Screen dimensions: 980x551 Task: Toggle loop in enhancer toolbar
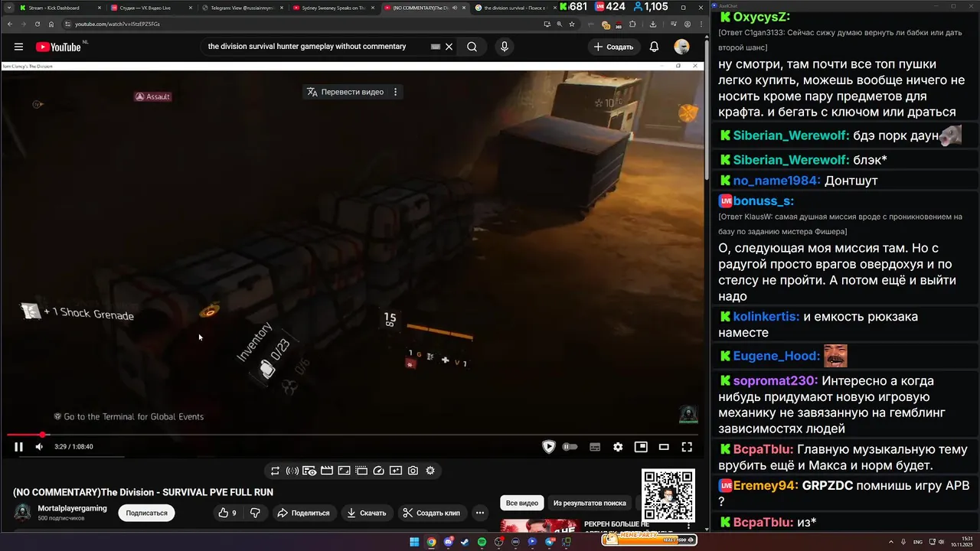(275, 471)
